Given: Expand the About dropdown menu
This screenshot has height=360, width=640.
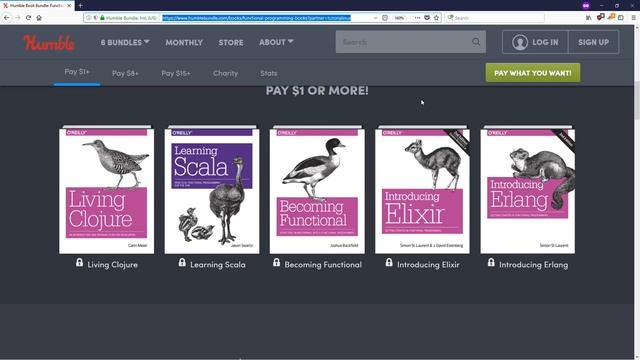Looking at the screenshot, I should [276, 42].
